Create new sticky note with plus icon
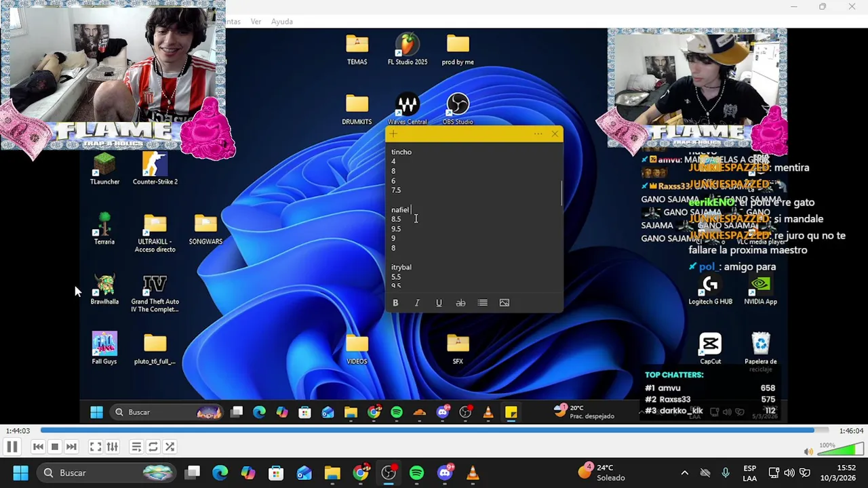868x488 pixels. click(393, 134)
